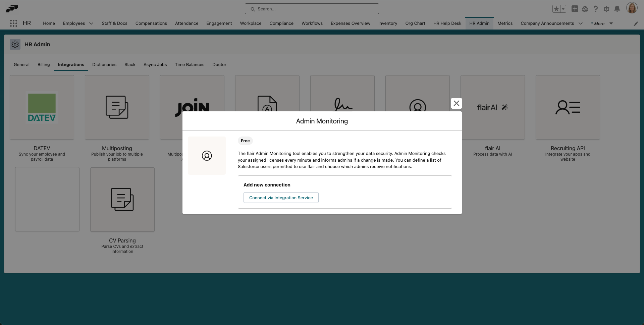Screen dimensions: 644x325
Task: Click the global Search field
Action: [x=312, y=9]
